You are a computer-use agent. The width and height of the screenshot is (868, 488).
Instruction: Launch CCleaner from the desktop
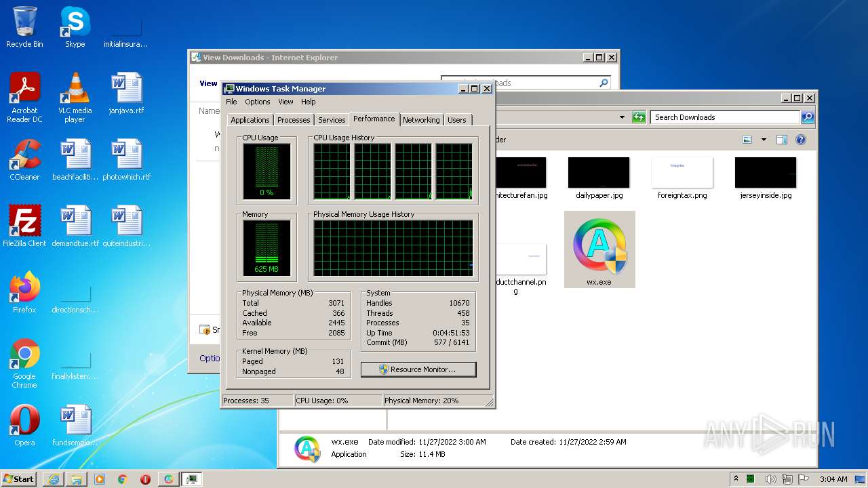(24, 160)
